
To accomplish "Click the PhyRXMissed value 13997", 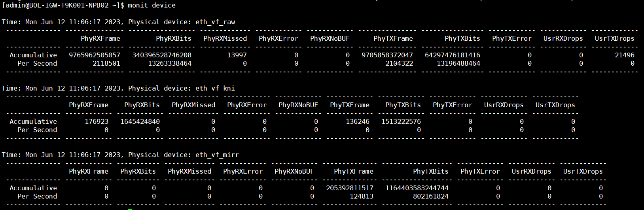I will 237,55.
